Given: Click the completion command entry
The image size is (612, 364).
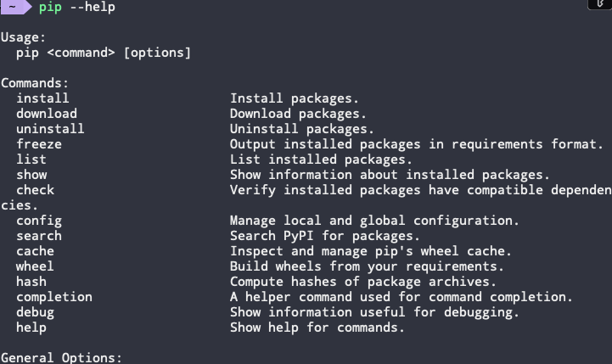Looking at the screenshot, I should pyautogui.click(x=54, y=297).
